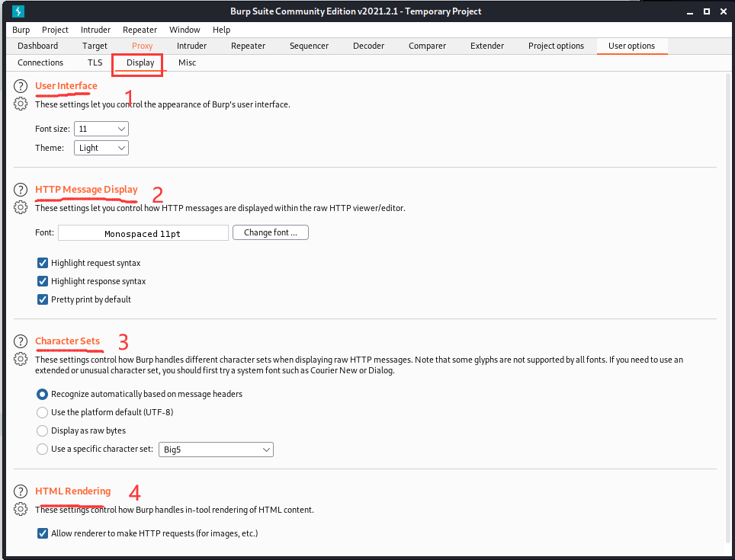Open the Repeater menu in menu bar
Viewport: 735px width, 560px height.
(140, 30)
